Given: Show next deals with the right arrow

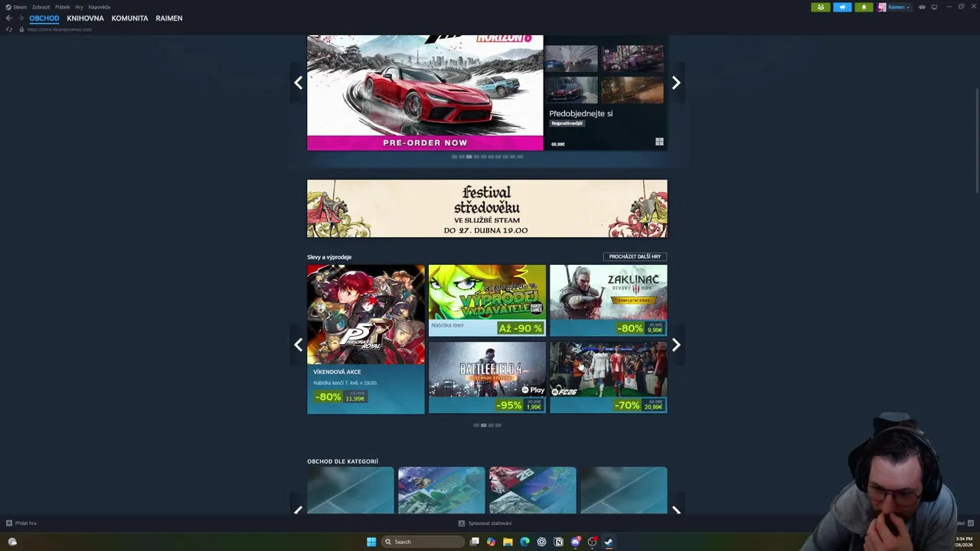Looking at the screenshot, I should pos(676,344).
